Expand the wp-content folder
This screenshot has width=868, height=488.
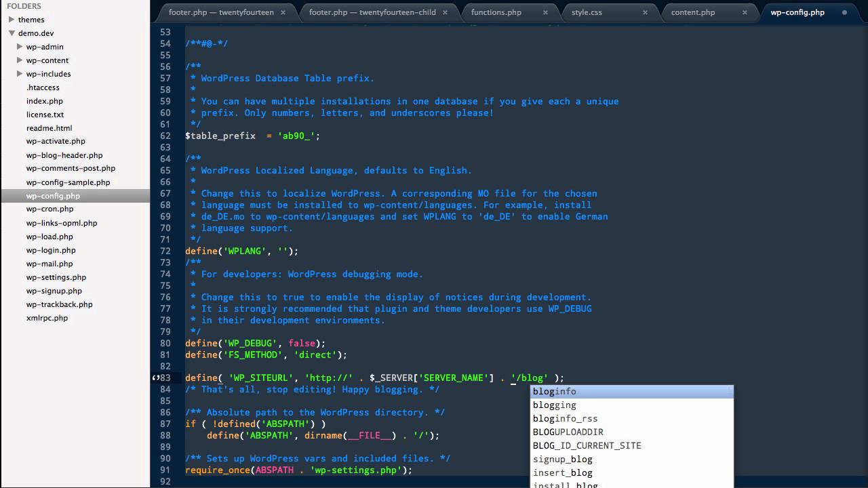coord(20,60)
